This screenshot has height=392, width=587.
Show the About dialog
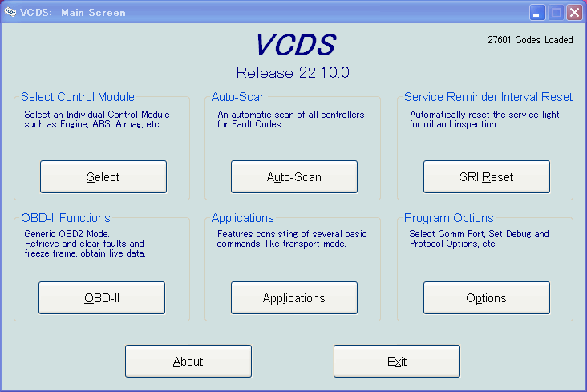(188, 361)
